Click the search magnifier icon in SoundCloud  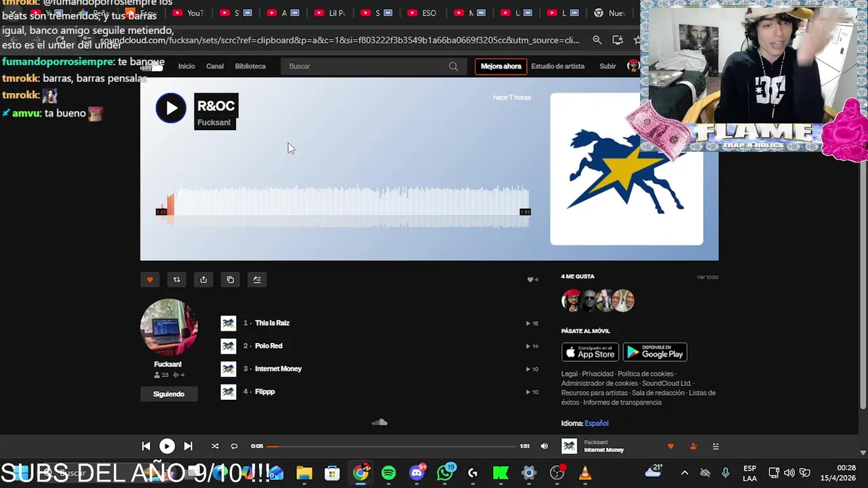pos(453,66)
